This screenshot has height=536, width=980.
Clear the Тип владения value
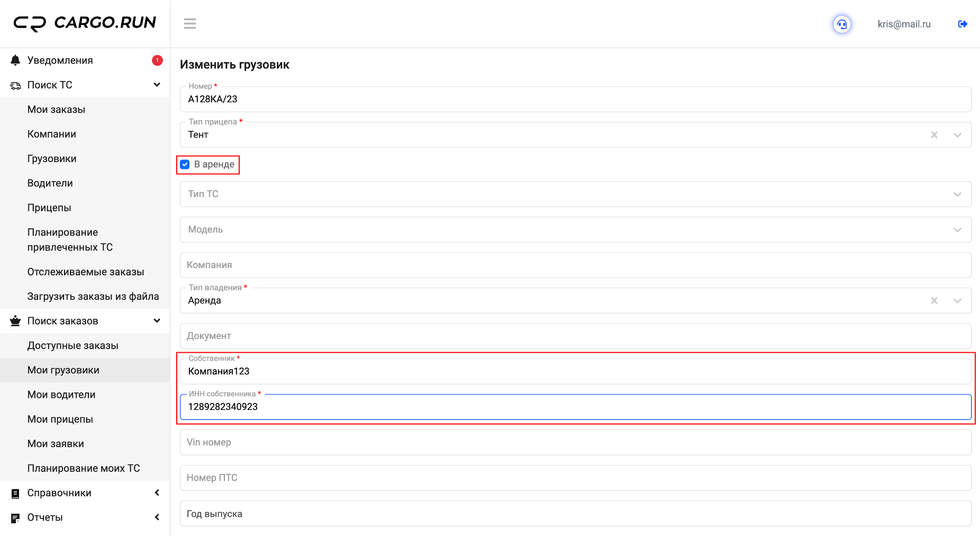(934, 301)
